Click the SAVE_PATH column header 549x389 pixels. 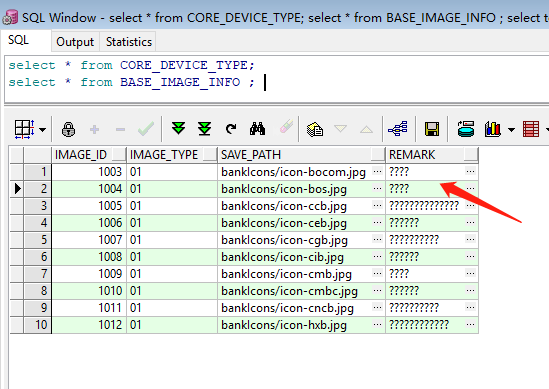click(x=301, y=155)
